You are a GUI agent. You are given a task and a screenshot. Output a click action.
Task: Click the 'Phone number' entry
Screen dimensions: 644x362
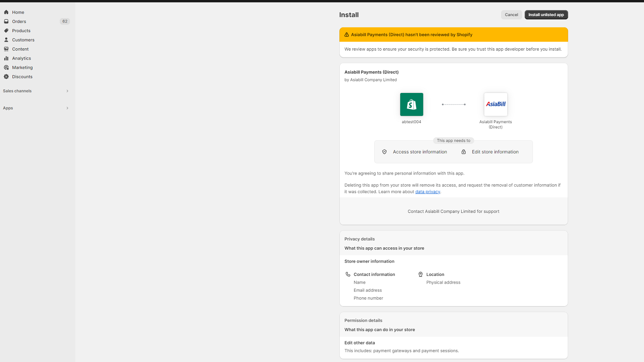point(368,298)
